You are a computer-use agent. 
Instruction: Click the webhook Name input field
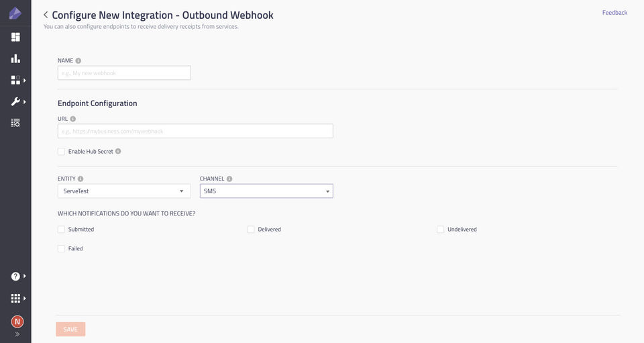tap(124, 73)
